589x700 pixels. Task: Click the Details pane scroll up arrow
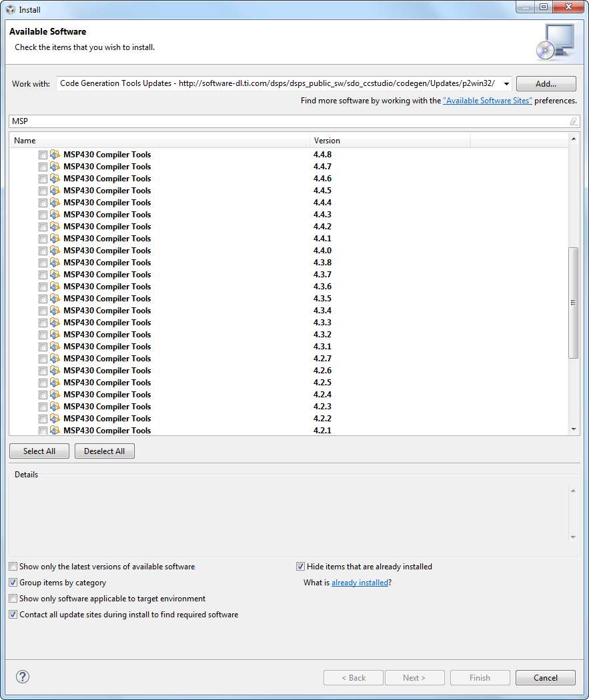573,491
